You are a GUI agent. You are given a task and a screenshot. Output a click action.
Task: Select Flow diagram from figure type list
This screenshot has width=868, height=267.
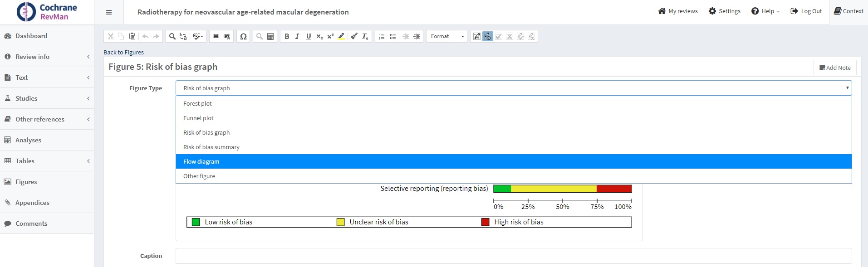201,161
